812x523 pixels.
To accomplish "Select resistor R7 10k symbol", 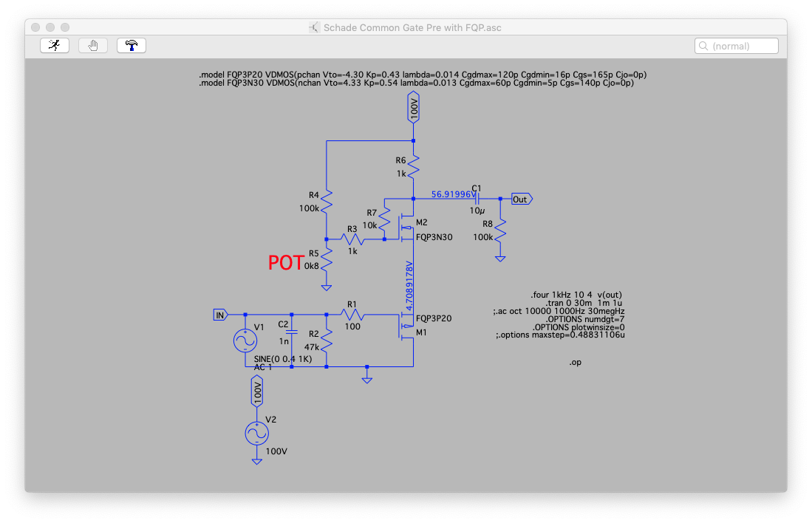I will [x=384, y=219].
